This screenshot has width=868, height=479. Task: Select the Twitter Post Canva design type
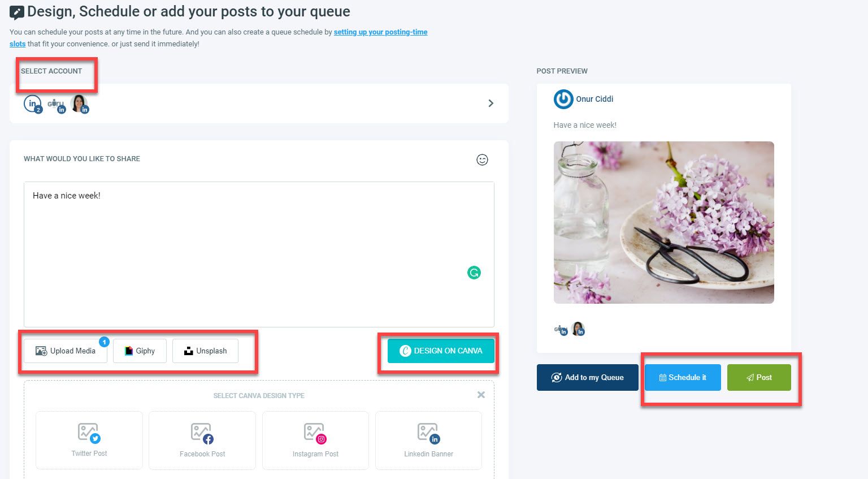tap(89, 440)
